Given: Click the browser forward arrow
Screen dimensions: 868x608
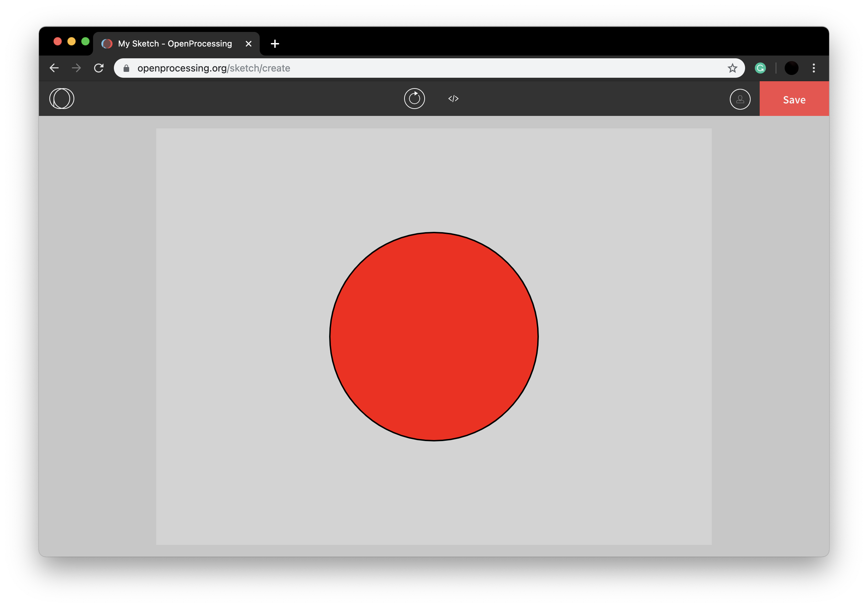Looking at the screenshot, I should click(76, 68).
